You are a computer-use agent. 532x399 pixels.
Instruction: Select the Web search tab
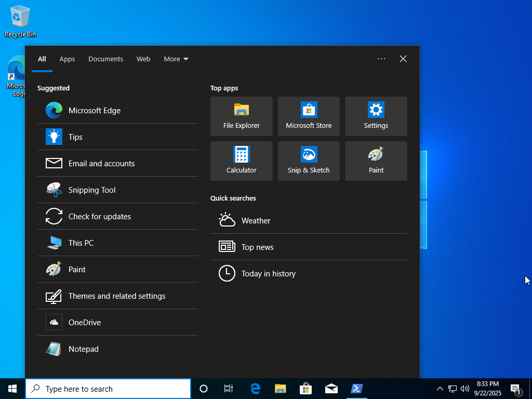[143, 59]
